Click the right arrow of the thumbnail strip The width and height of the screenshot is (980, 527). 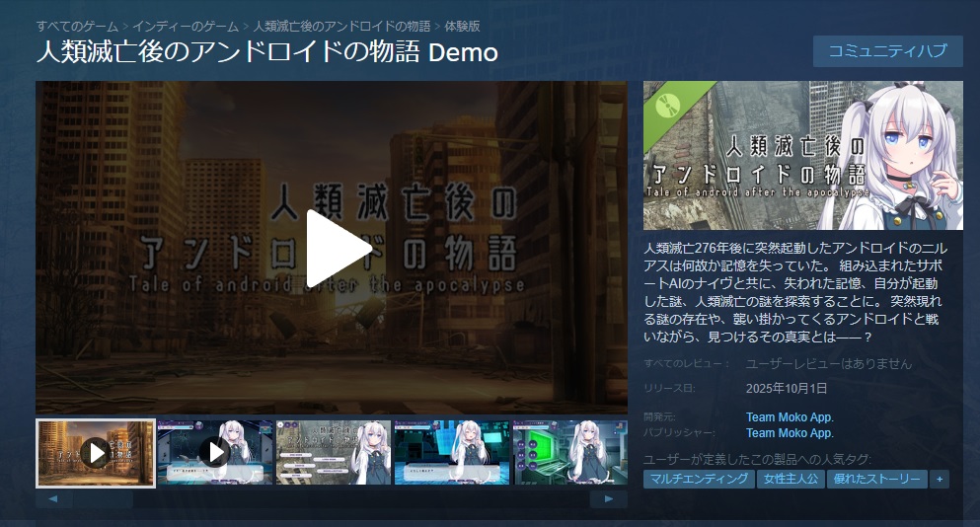coord(609,499)
